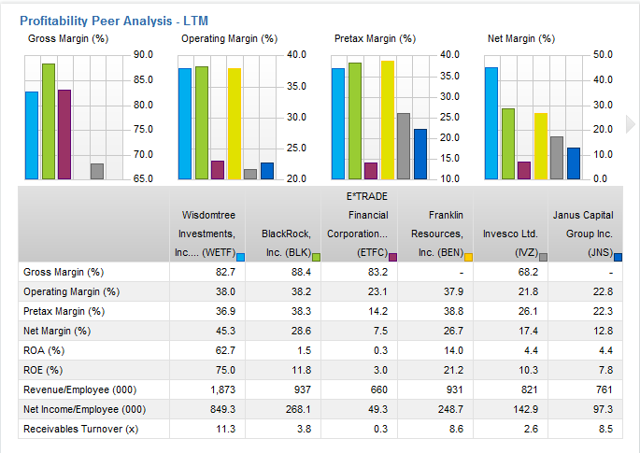Click the light blue WETF bar in Net Margin chart
The image size is (640, 453).
tap(491, 123)
